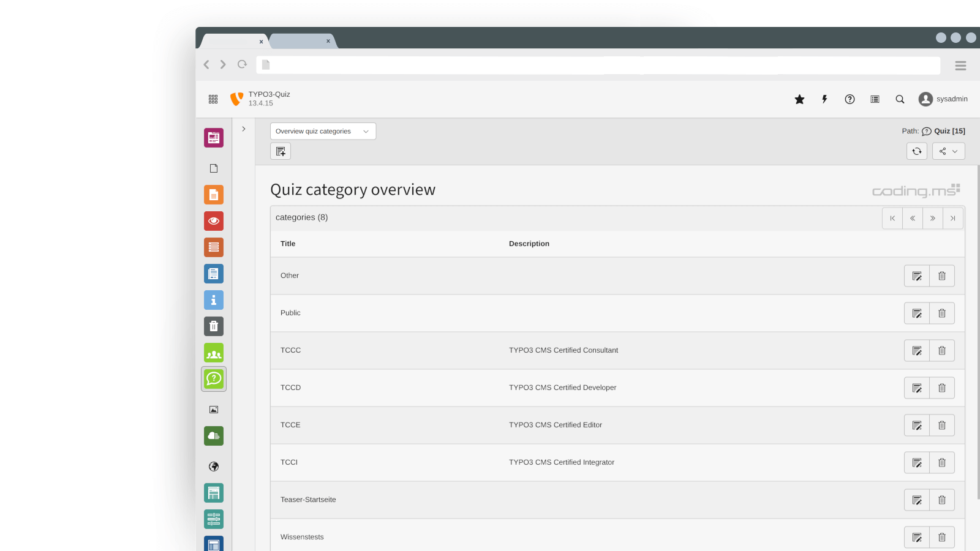Open the orange page content module
980x551 pixels.
214,195
